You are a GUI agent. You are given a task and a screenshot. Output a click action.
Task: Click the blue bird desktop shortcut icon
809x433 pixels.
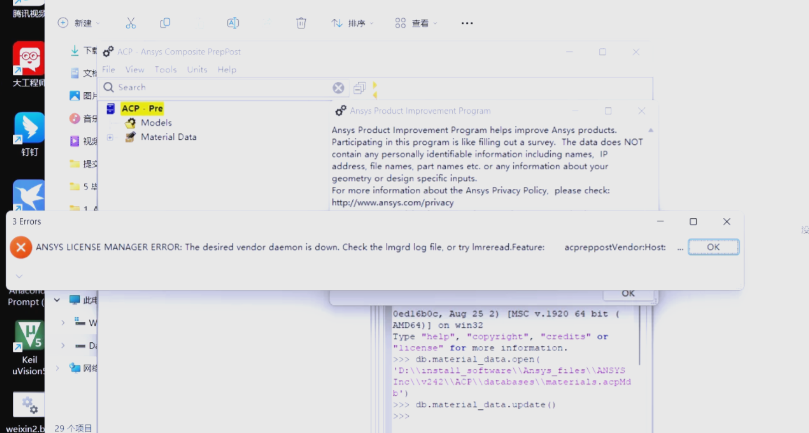pyautogui.click(x=28, y=195)
